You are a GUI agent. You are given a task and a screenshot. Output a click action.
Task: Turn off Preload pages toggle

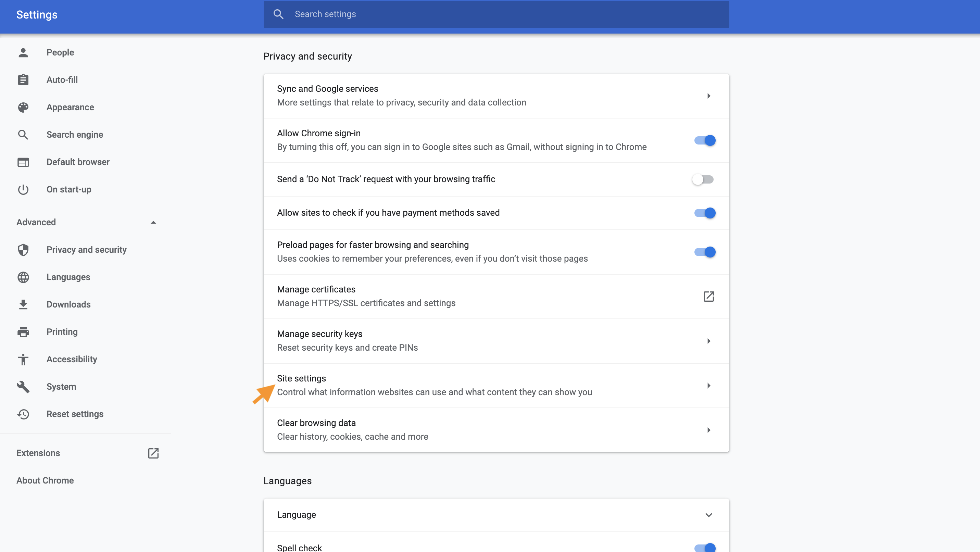[705, 252]
